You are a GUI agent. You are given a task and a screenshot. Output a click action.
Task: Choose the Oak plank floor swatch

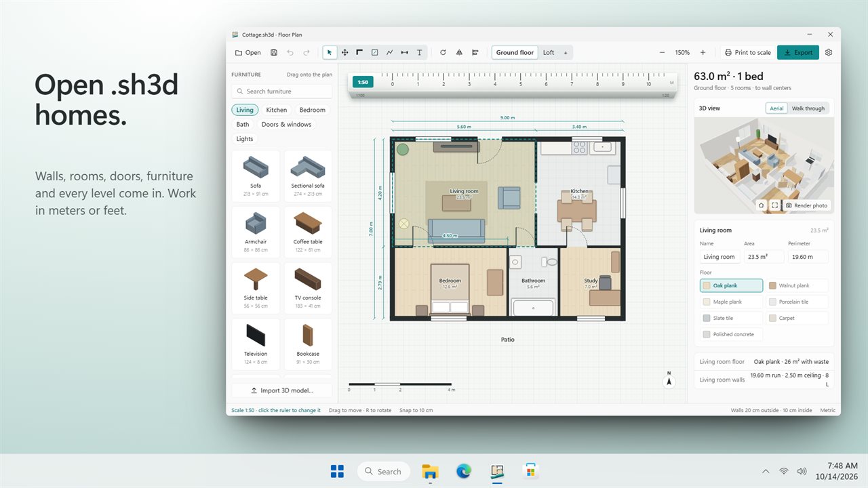click(731, 285)
